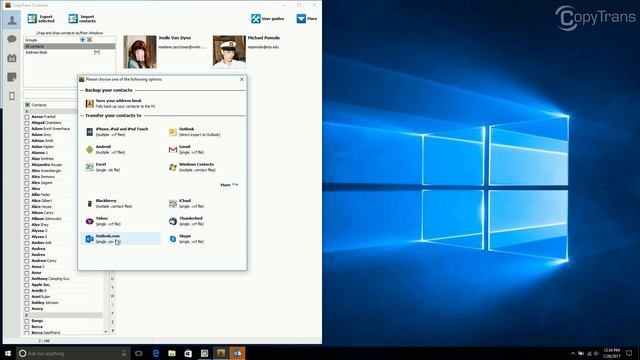Viewport: 640px width, 360px height.
Task: Click Import contacts toolbar button
Action: (82, 19)
